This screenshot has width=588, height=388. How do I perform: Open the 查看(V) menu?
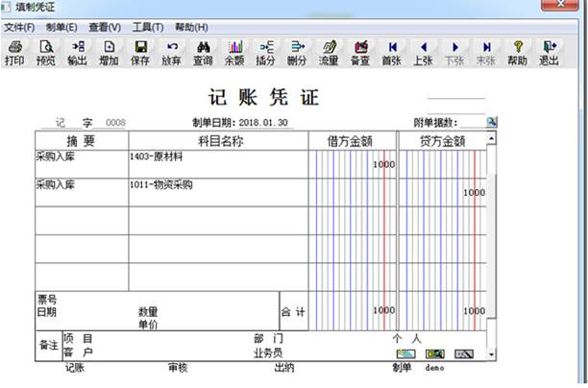tap(105, 27)
